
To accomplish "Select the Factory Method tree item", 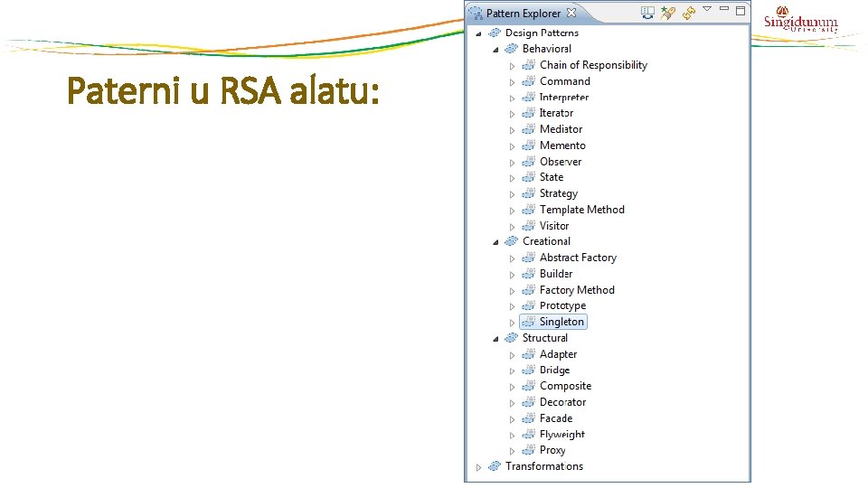I will click(x=577, y=290).
